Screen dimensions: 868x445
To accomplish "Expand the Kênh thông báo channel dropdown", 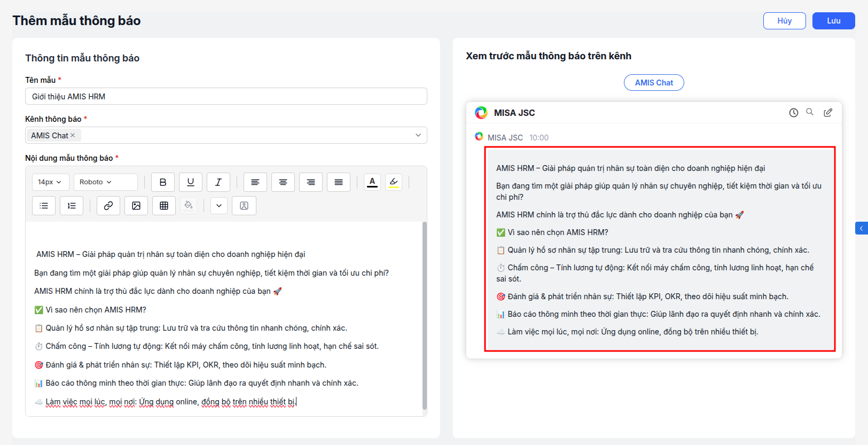I will pos(418,135).
